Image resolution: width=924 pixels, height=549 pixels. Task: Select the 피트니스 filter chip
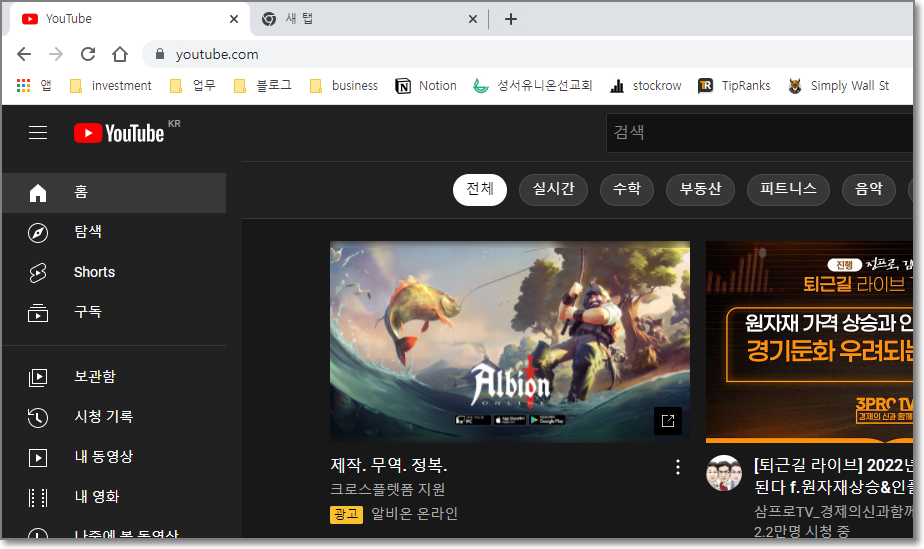click(x=788, y=190)
